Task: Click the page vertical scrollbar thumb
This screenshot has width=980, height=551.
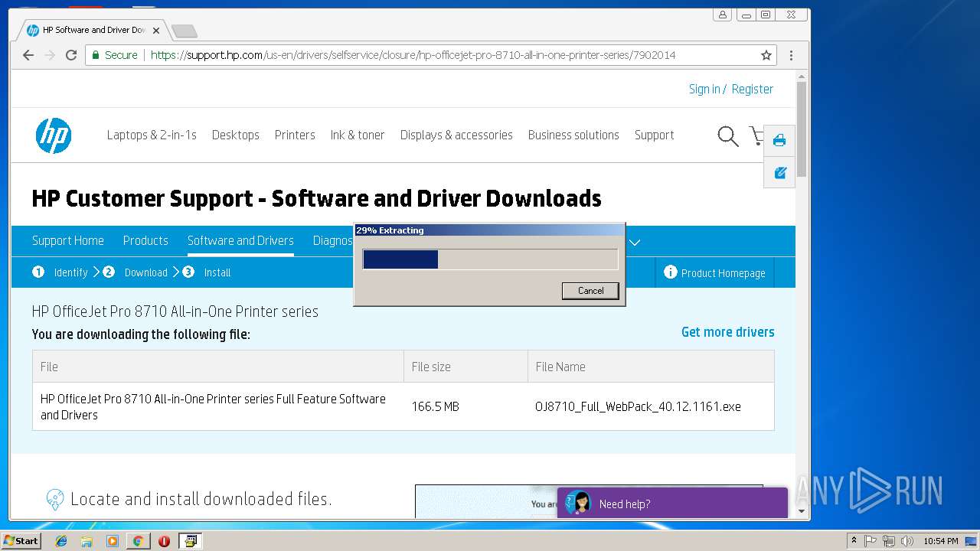Action: pos(802,129)
